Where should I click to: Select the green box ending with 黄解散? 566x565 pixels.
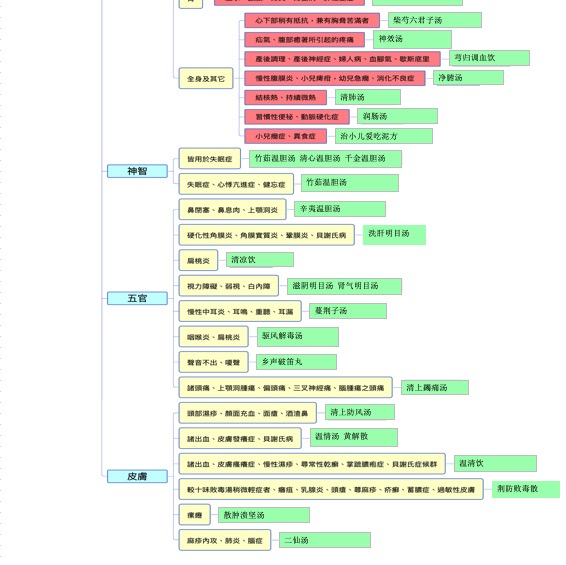354,438
